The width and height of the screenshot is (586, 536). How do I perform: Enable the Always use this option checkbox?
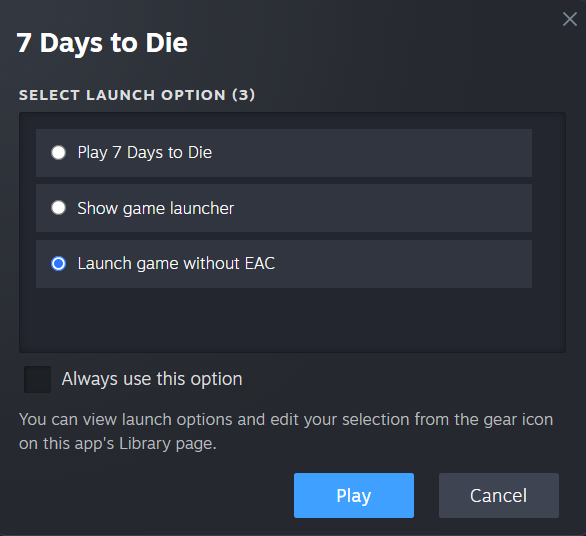[x=37, y=379]
